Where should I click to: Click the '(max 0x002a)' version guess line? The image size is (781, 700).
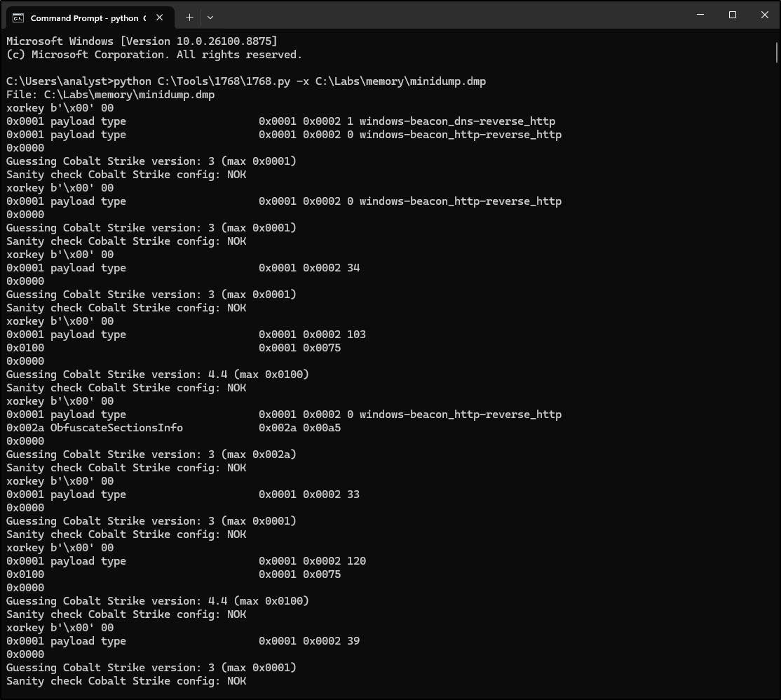coord(151,455)
